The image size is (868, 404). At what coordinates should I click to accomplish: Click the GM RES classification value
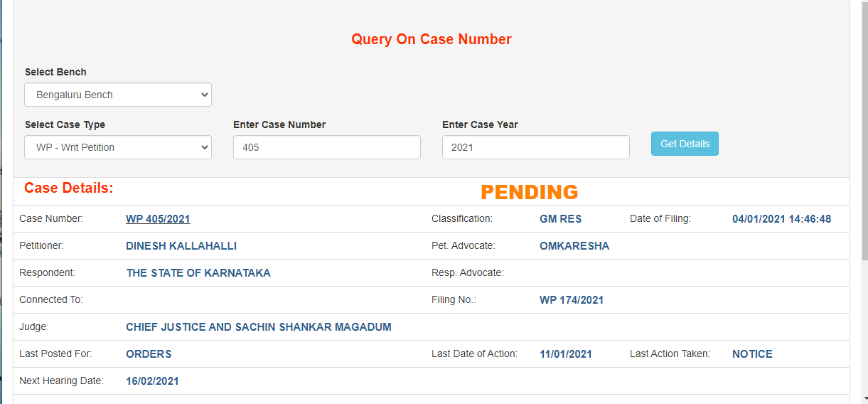click(560, 219)
